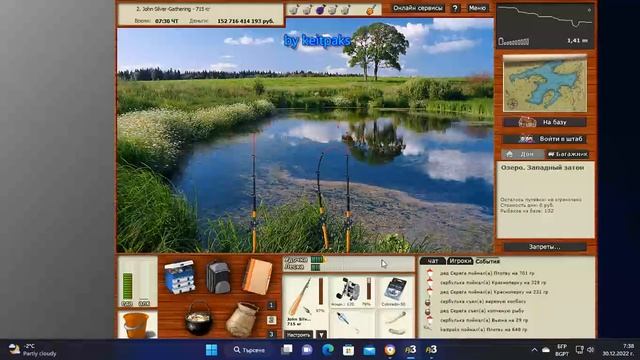Select rod preset number 3
Screen dimensions: 640x360
click(271, 334)
